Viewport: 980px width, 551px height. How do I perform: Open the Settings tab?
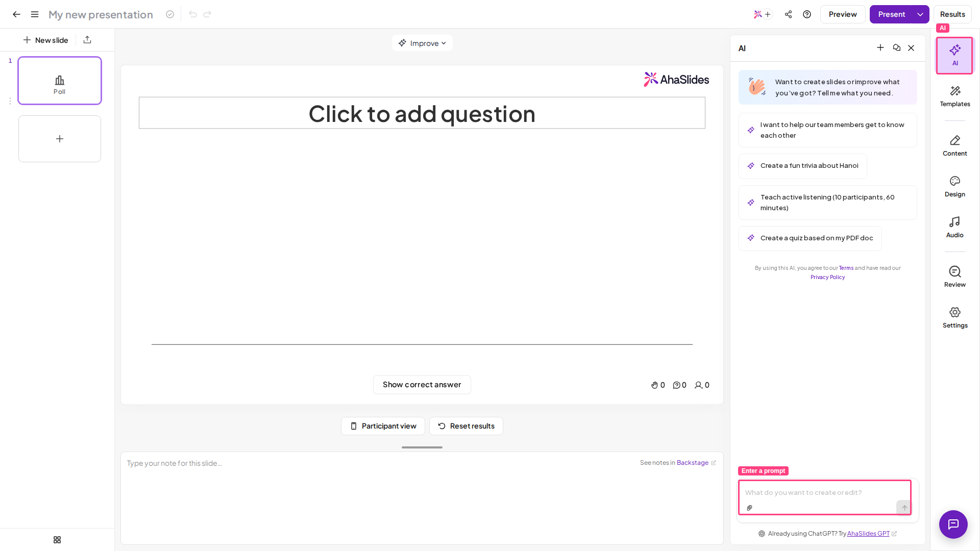point(955,318)
